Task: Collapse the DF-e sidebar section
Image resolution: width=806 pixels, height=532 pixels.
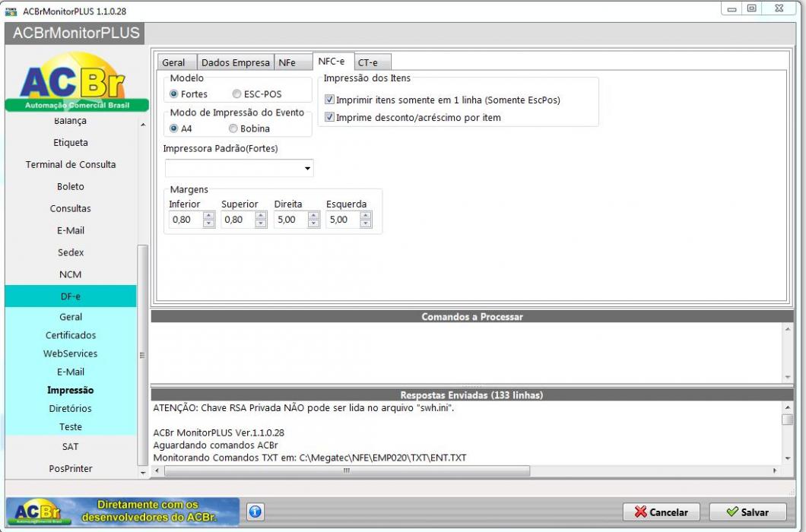Action: point(71,296)
